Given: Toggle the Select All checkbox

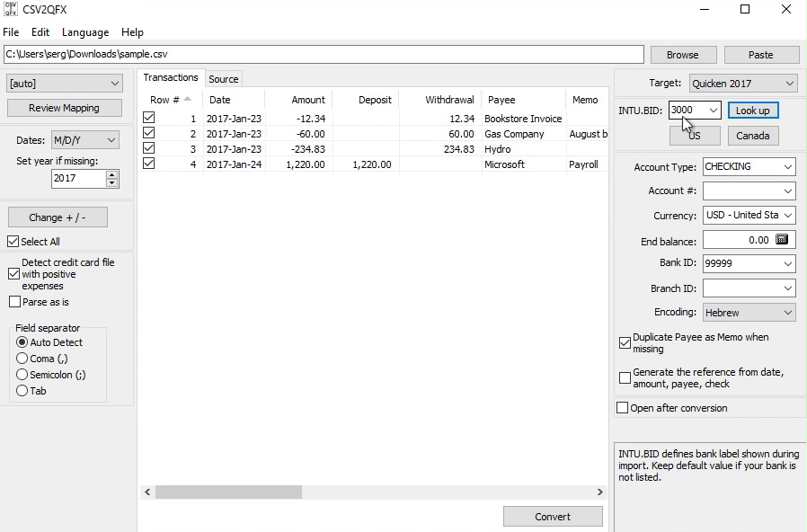Looking at the screenshot, I should tap(13, 242).
